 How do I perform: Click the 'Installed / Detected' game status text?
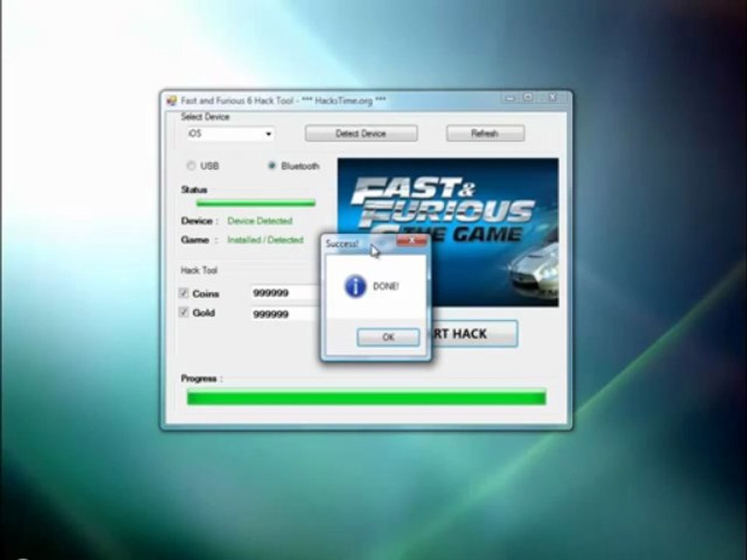(x=265, y=240)
